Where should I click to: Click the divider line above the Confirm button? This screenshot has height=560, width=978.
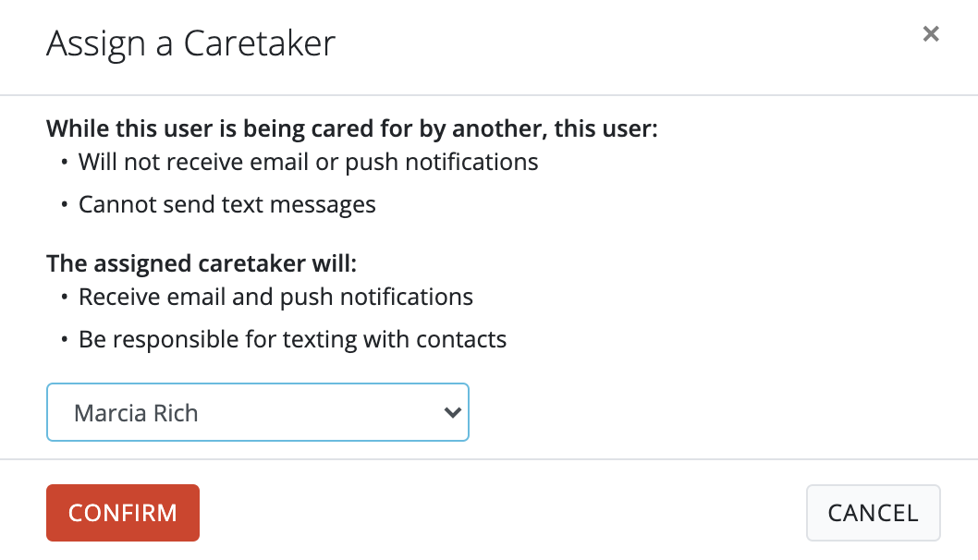489,459
